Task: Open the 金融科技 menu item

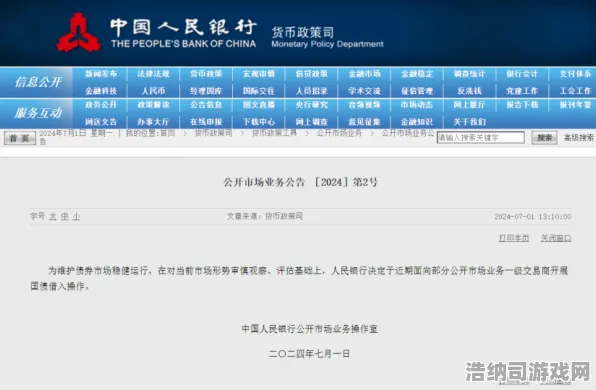Action: pos(101,91)
